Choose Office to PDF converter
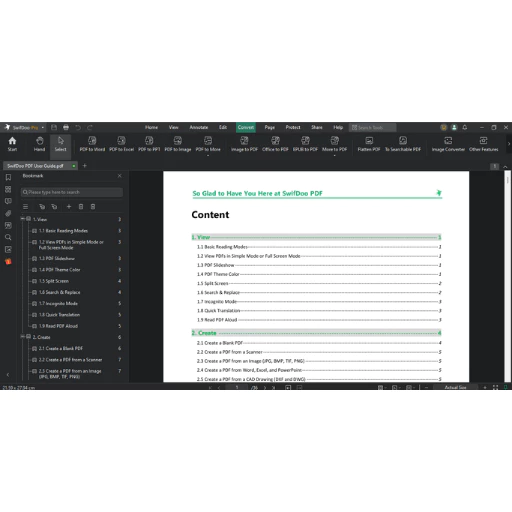Image resolution: width=512 pixels, height=512 pixels. point(275,144)
